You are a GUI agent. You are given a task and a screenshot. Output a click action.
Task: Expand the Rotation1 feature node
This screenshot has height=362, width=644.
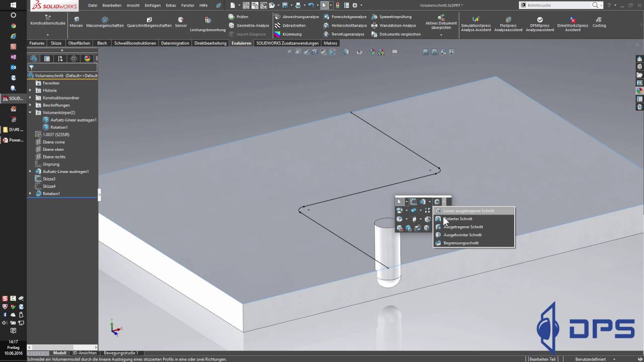point(30,194)
